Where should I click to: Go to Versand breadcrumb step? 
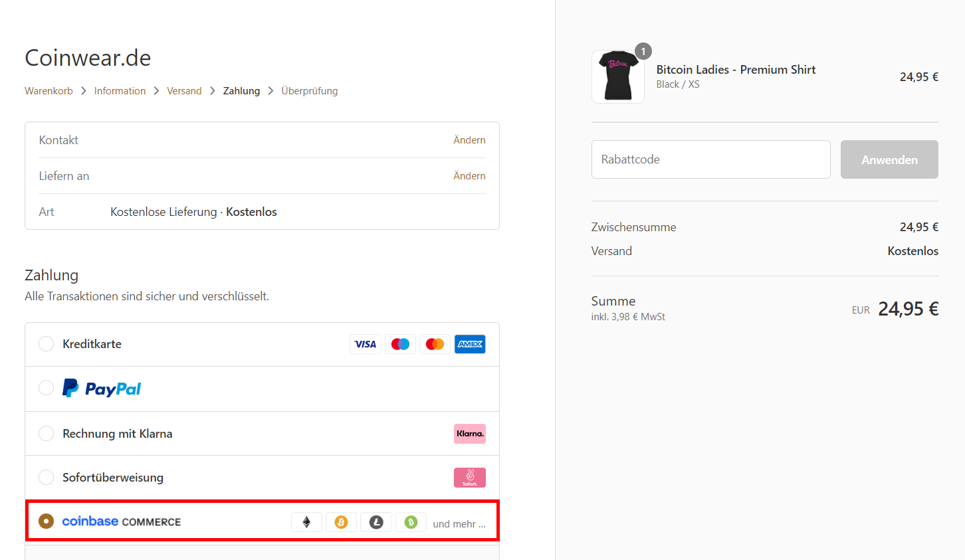click(184, 91)
